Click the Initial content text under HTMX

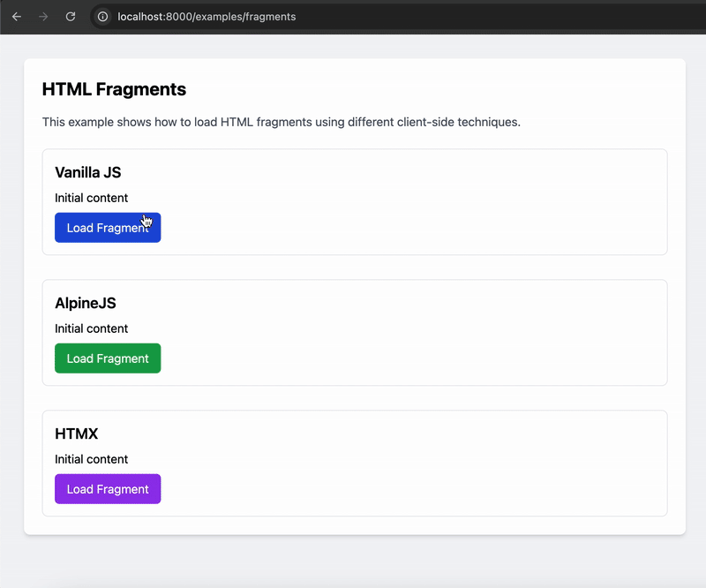[91, 459]
